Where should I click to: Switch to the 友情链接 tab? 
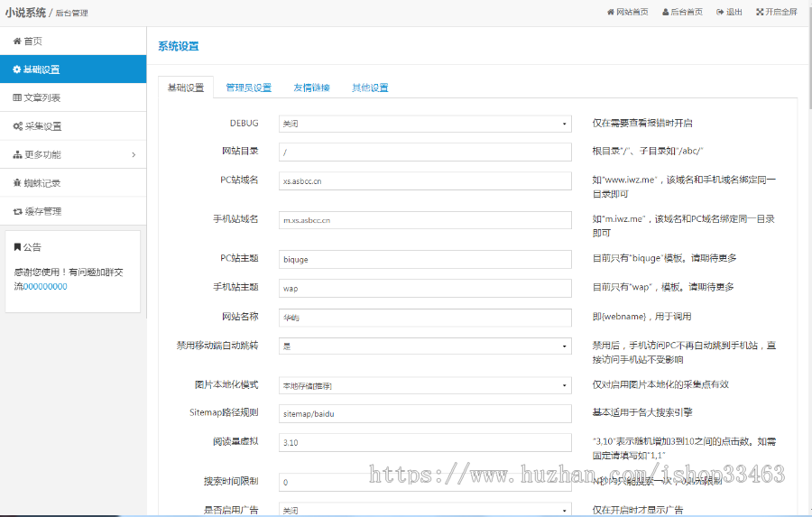312,88
